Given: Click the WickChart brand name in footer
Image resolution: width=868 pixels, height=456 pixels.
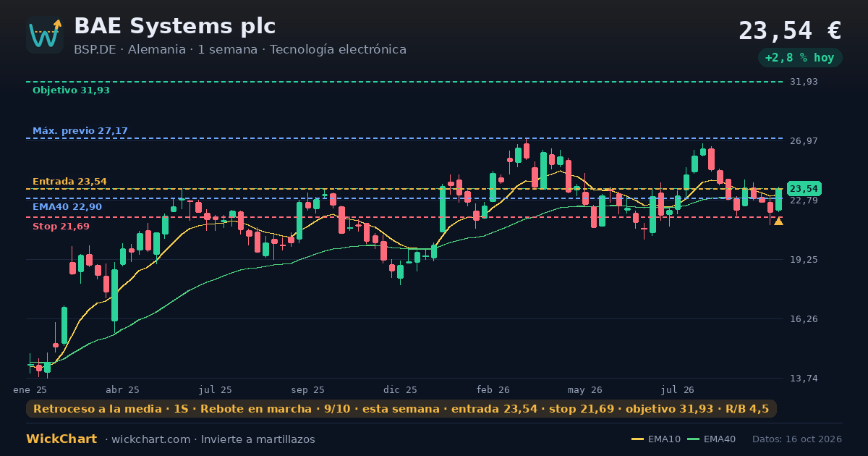Looking at the screenshot, I should (x=61, y=439).
